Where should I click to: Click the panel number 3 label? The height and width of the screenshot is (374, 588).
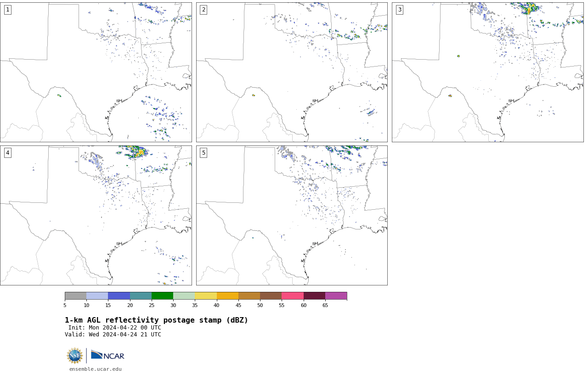(x=399, y=10)
